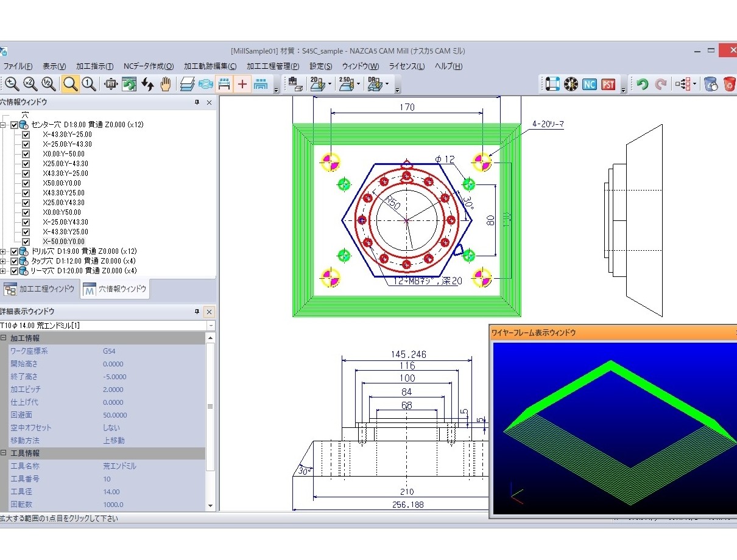Open the 2.5D machining dropdown arrow

coord(358,85)
